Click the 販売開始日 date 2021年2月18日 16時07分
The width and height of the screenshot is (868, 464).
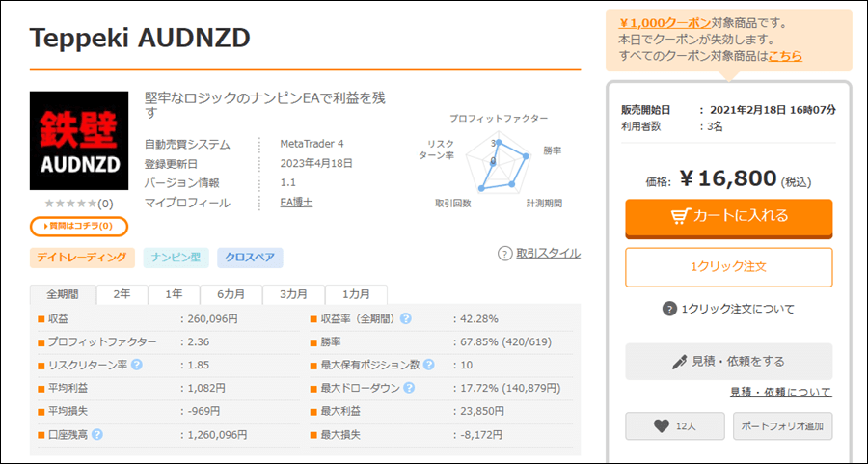[x=773, y=110]
